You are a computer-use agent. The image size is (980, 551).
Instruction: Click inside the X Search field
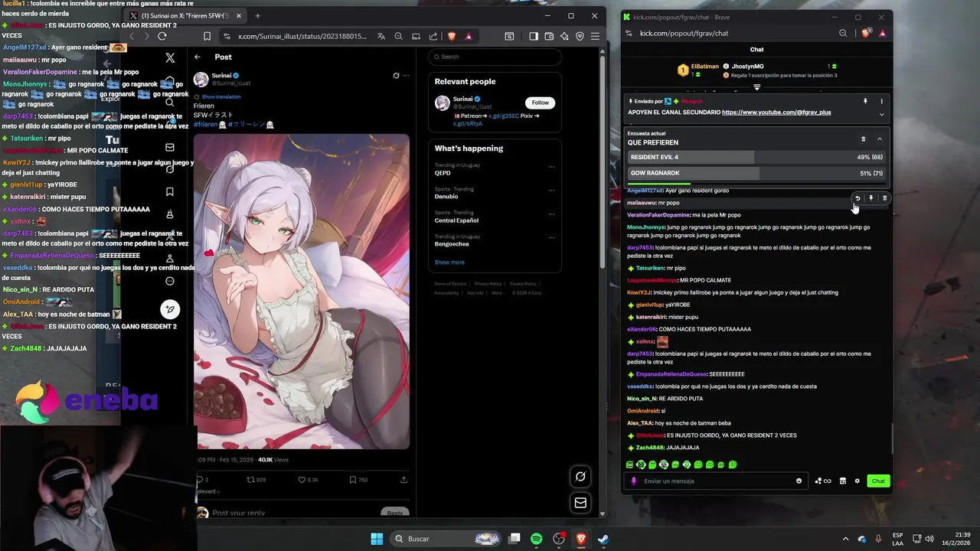[x=495, y=57]
